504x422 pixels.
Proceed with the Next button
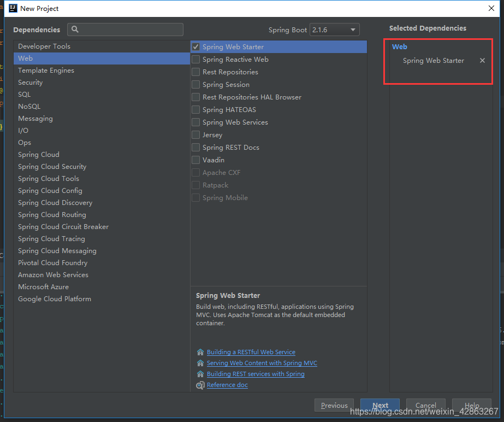pos(380,405)
